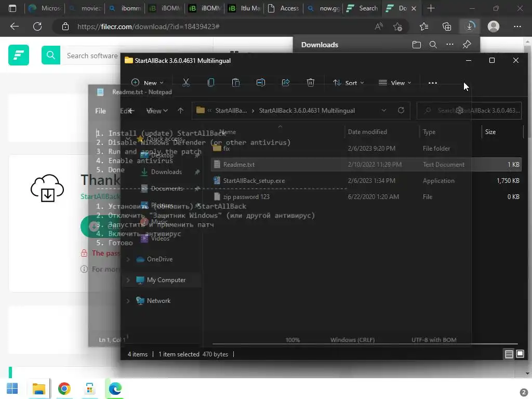Open Google Chrome from taskbar
Screen dimensions: 532x399
64,389
